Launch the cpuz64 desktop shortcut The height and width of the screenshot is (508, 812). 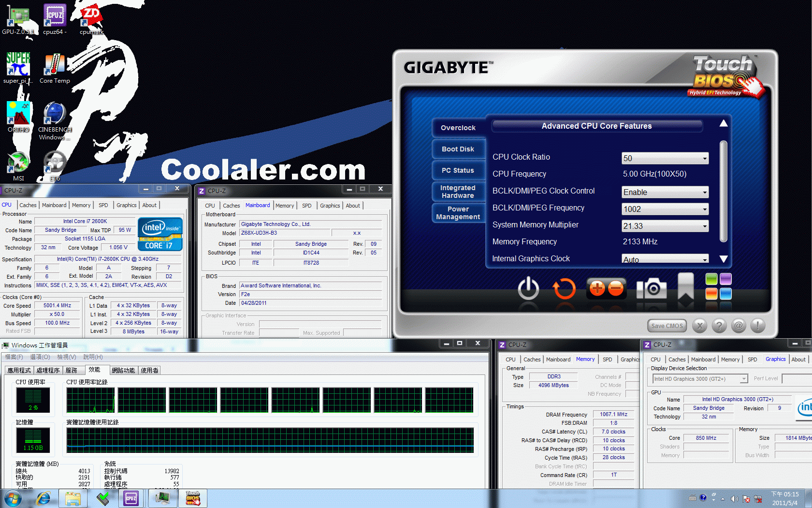click(55, 19)
